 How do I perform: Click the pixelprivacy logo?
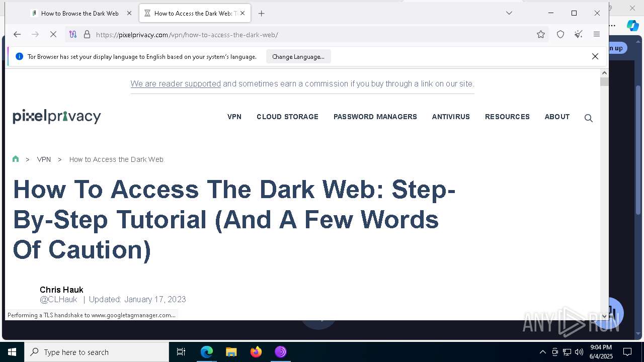[x=57, y=116]
